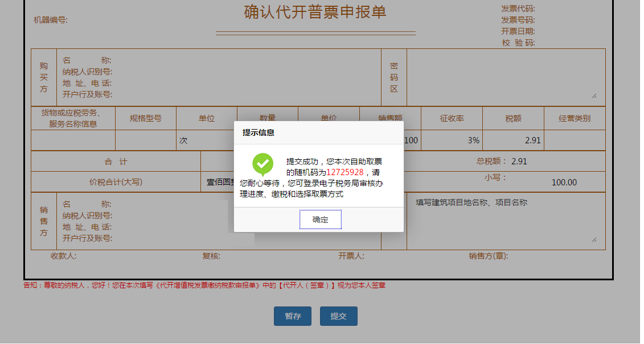The height and width of the screenshot is (344, 644).
Task: Click the 销售方(章) label
Action: point(489,256)
